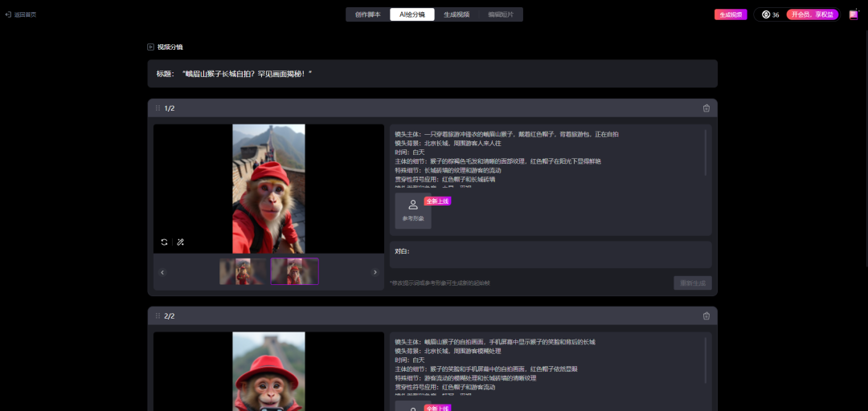Grab the drag handle of shot 2/2
868x411 pixels.
(x=158, y=315)
